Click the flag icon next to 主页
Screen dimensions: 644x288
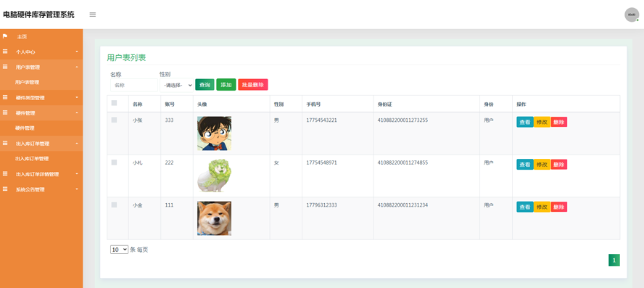click(5, 36)
